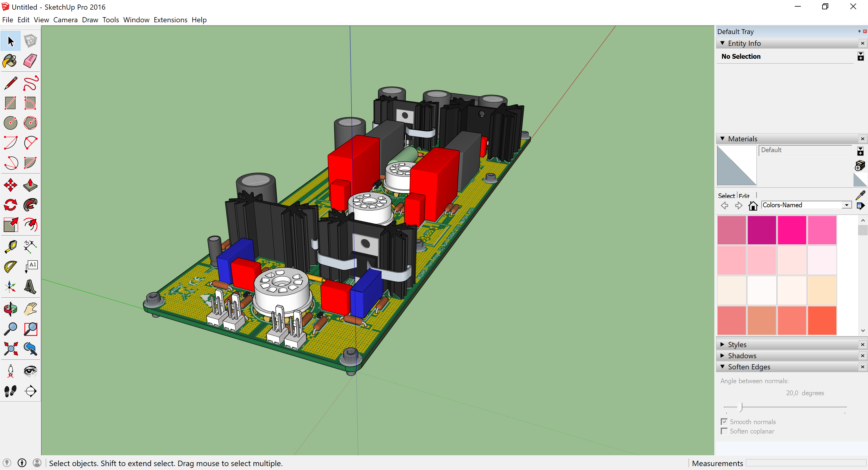Screen dimensions: 868x470
Task: Activate the Look Around eye tool
Action: coord(30,371)
